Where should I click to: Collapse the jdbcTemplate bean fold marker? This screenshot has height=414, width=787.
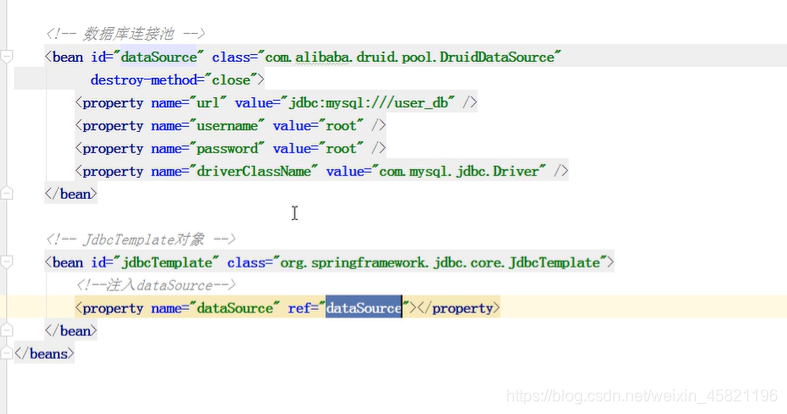[7, 262]
